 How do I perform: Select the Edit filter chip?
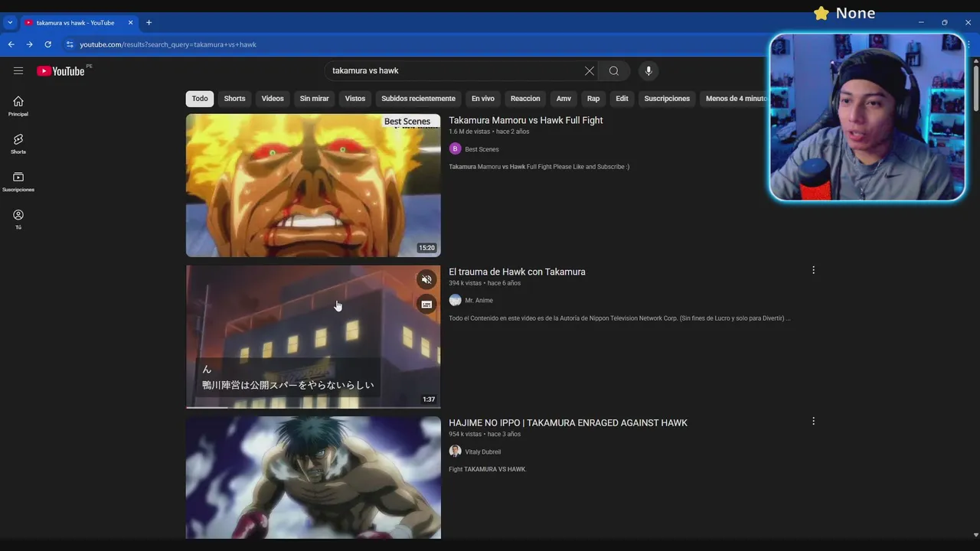[622, 99]
